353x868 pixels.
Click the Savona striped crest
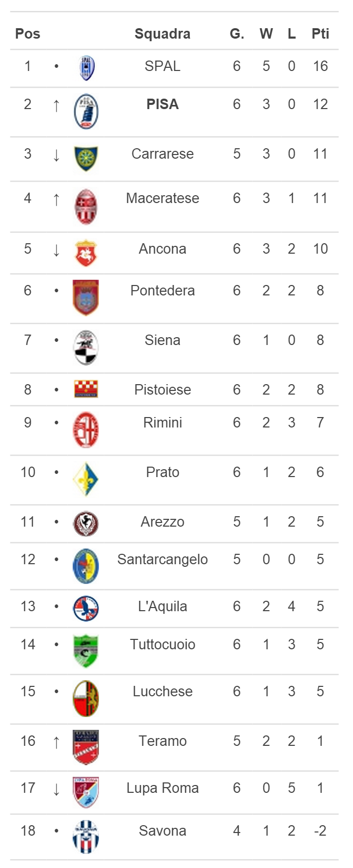tap(86, 837)
